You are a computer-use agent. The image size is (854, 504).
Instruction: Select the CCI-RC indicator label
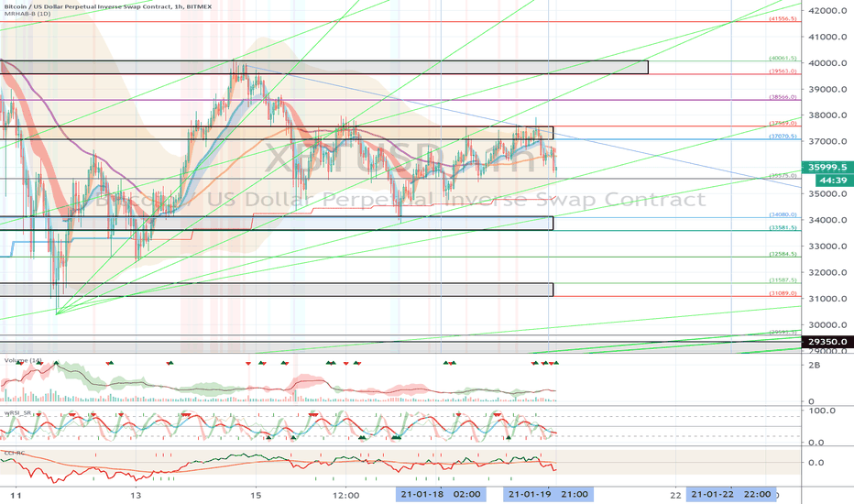15,453
